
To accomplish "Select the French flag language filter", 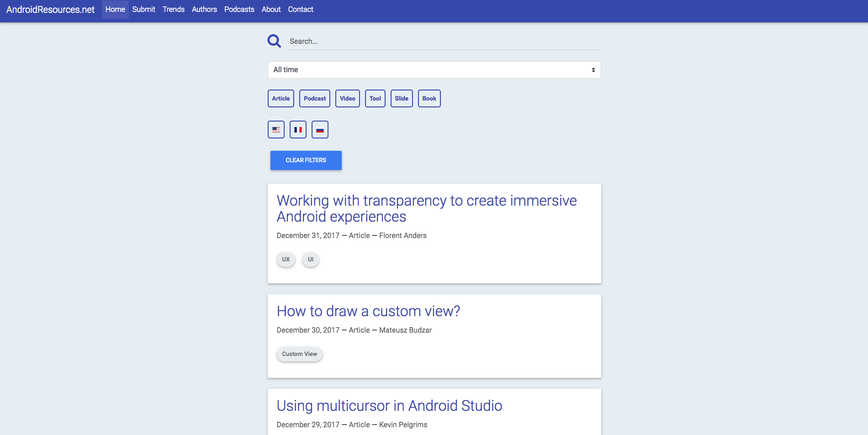I will [x=298, y=129].
